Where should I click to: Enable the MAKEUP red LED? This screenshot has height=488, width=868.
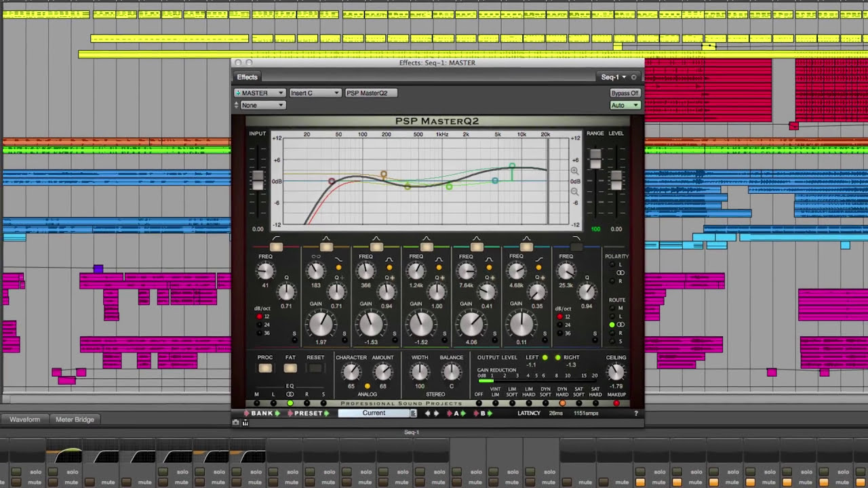point(616,403)
